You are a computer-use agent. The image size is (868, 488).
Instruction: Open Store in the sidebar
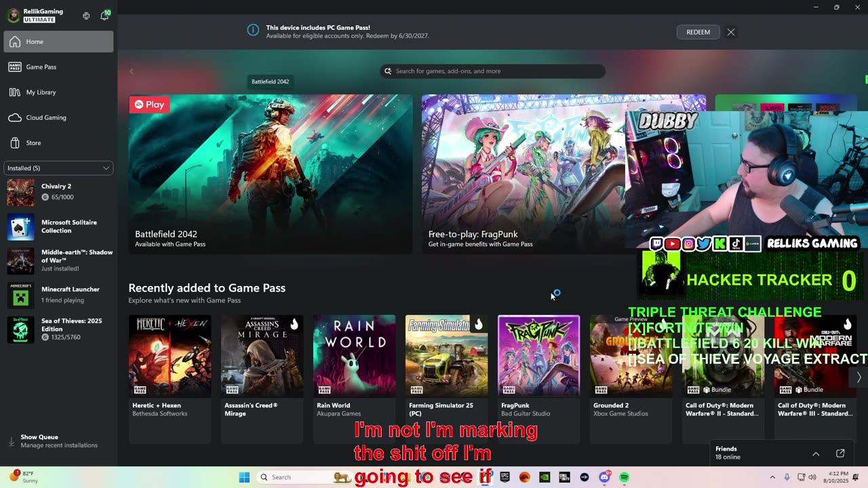pyautogui.click(x=58, y=142)
